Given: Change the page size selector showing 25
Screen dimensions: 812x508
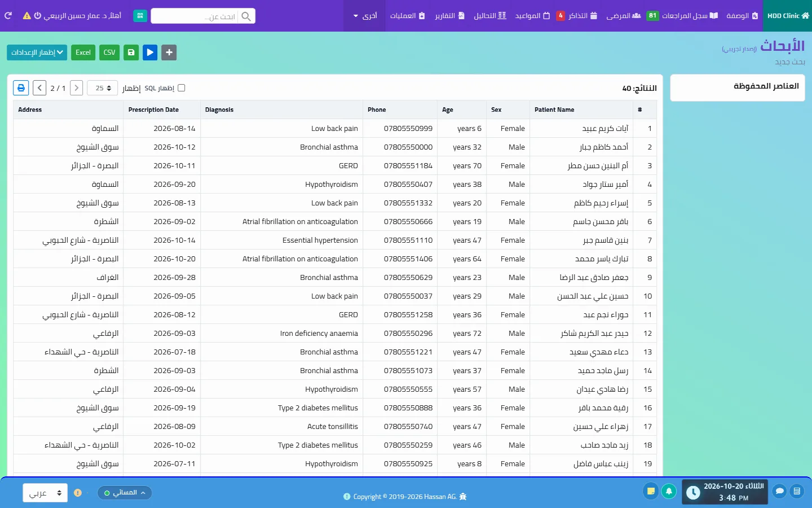Looking at the screenshot, I should (103, 88).
